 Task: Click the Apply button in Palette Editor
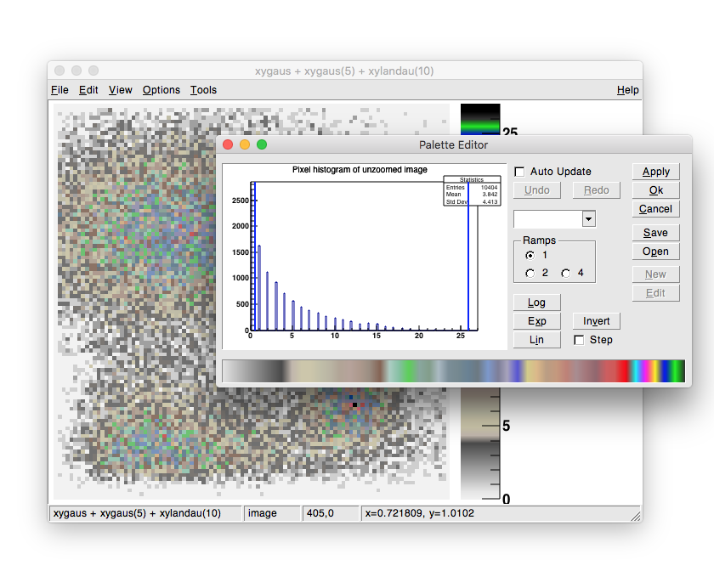click(x=655, y=172)
